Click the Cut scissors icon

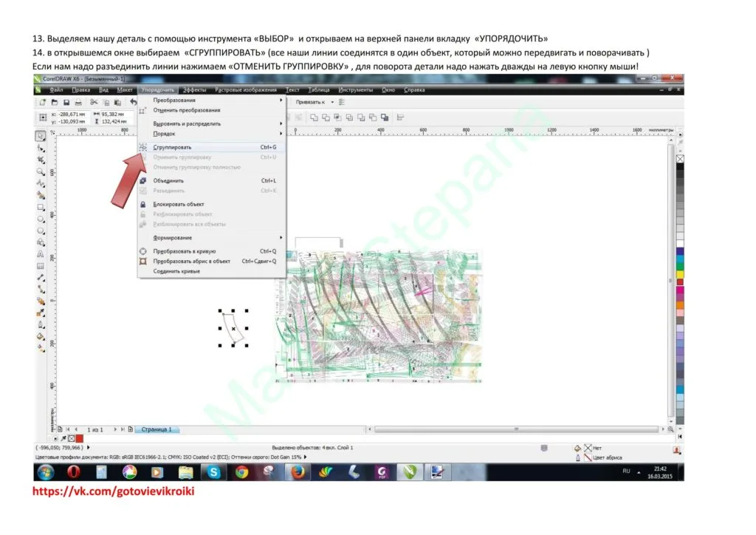(x=94, y=102)
